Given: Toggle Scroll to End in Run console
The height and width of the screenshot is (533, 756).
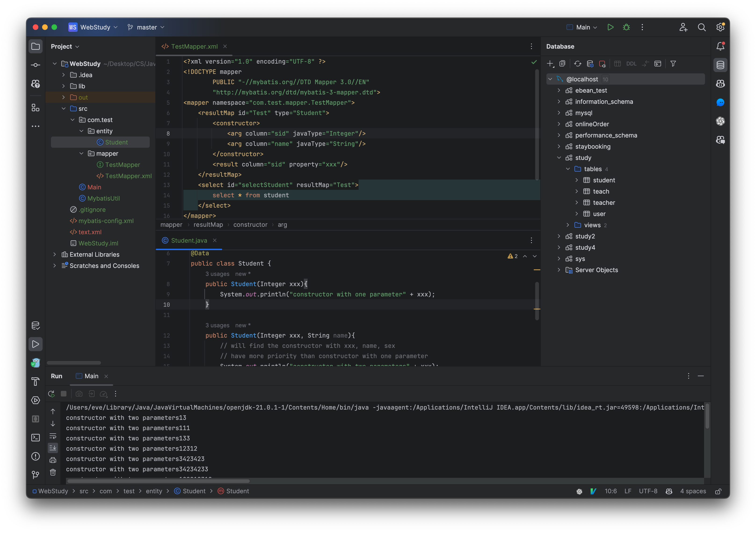Looking at the screenshot, I should [x=53, y=448].
